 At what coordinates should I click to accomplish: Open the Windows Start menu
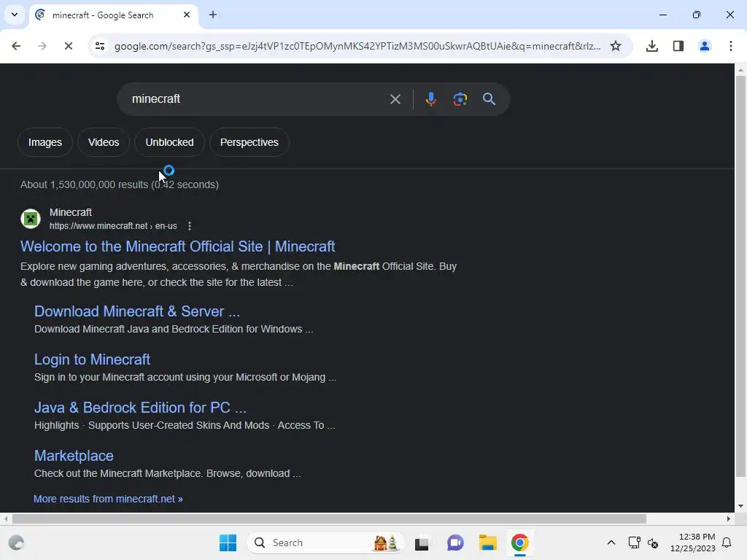[x=228, y=542]
